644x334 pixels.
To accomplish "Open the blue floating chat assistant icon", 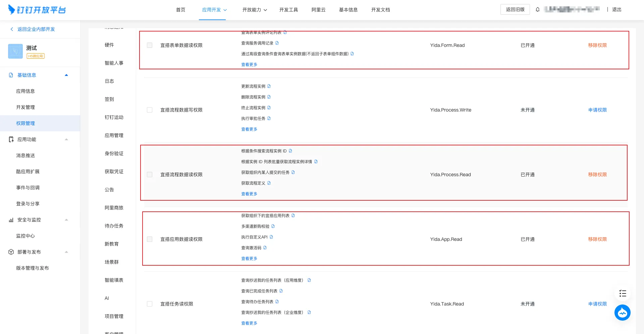I will 622,313.
